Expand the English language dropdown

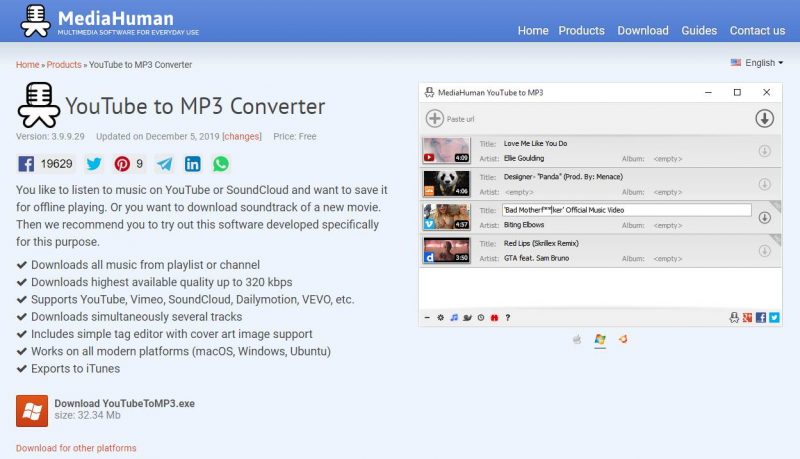click(x=757, y=63)
